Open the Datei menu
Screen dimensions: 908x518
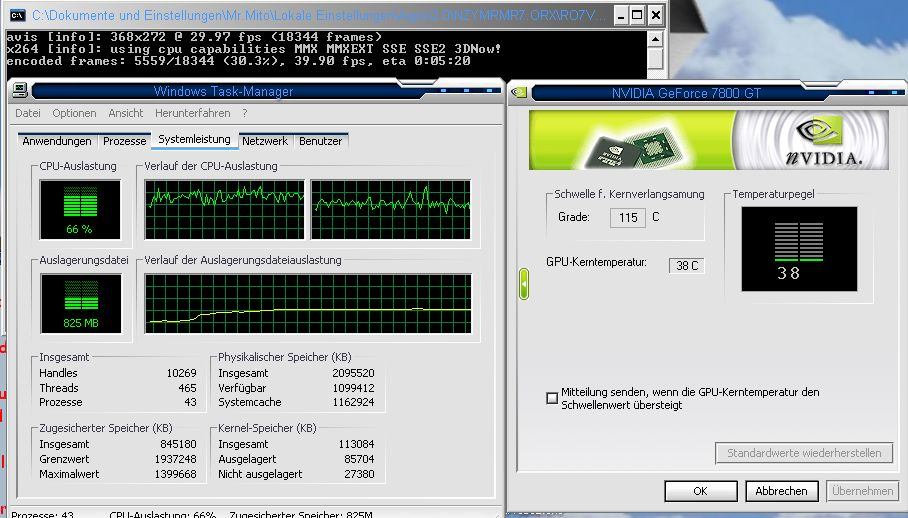click(28, 113)
